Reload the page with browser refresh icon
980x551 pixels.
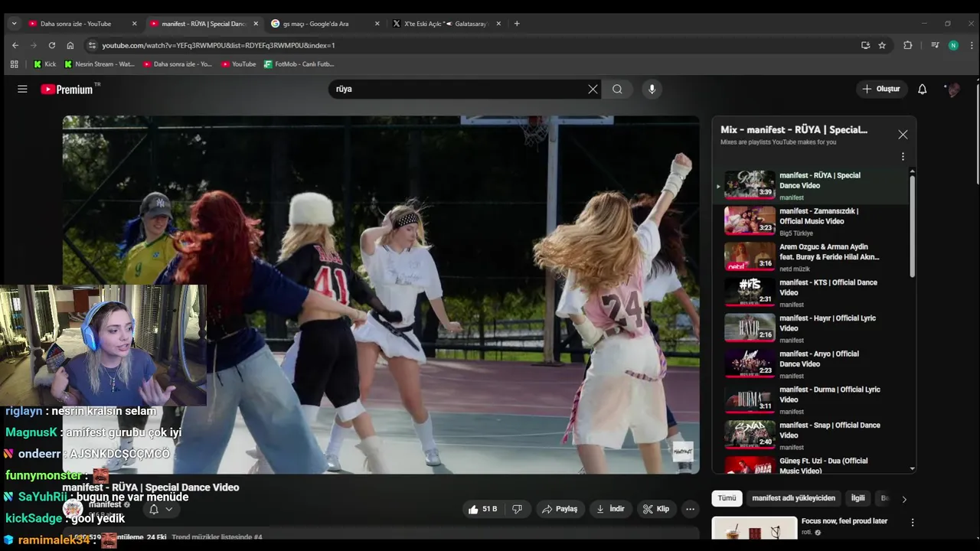(52, 45)
